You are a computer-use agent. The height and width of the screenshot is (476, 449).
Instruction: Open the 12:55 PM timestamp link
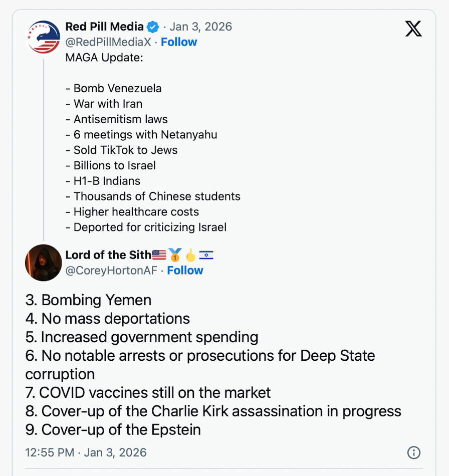86,452
